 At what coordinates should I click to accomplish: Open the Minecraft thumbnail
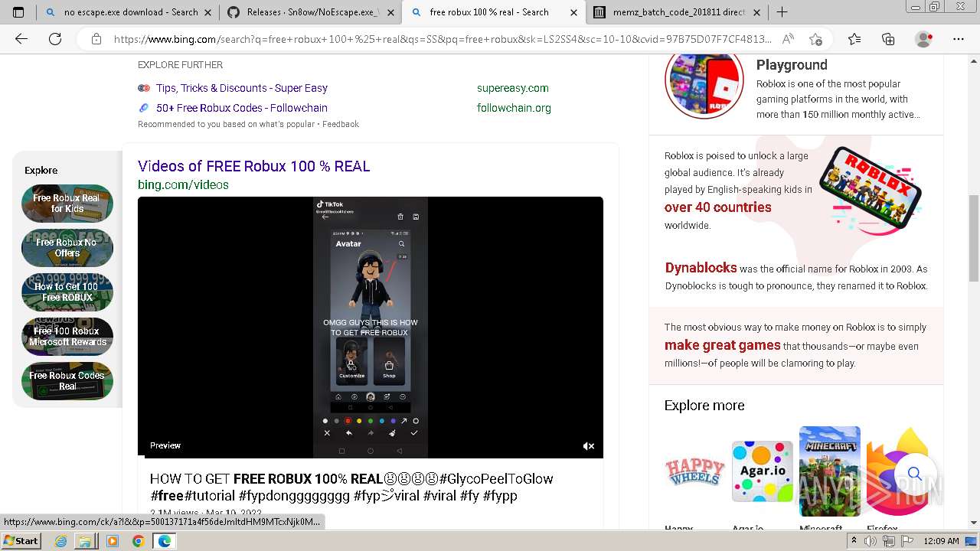click(830, 471)
